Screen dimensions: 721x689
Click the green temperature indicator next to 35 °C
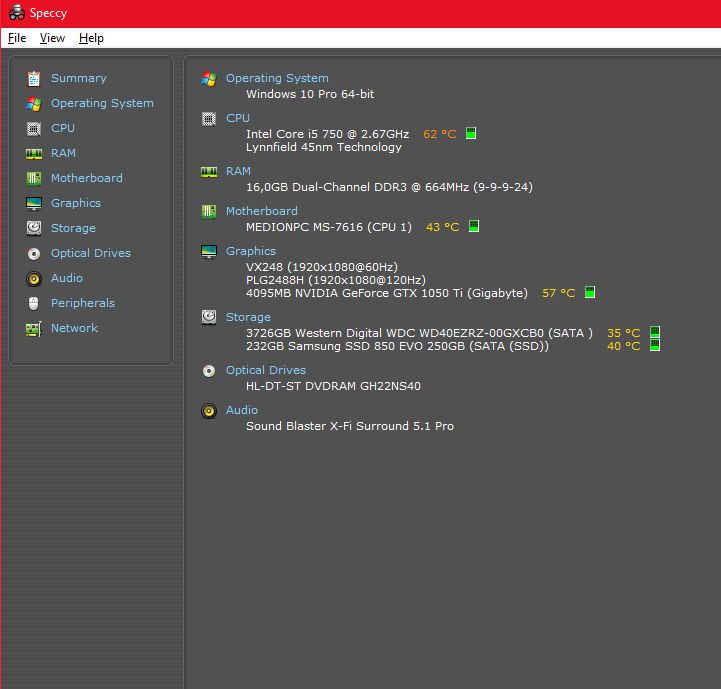(x=655, y=332)
